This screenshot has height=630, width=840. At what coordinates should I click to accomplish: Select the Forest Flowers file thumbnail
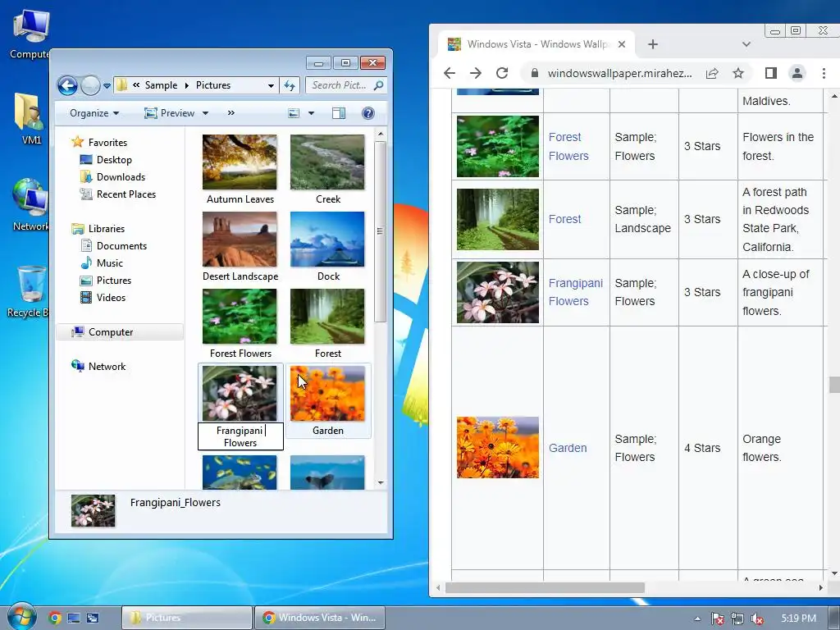(x=240, y=316)
